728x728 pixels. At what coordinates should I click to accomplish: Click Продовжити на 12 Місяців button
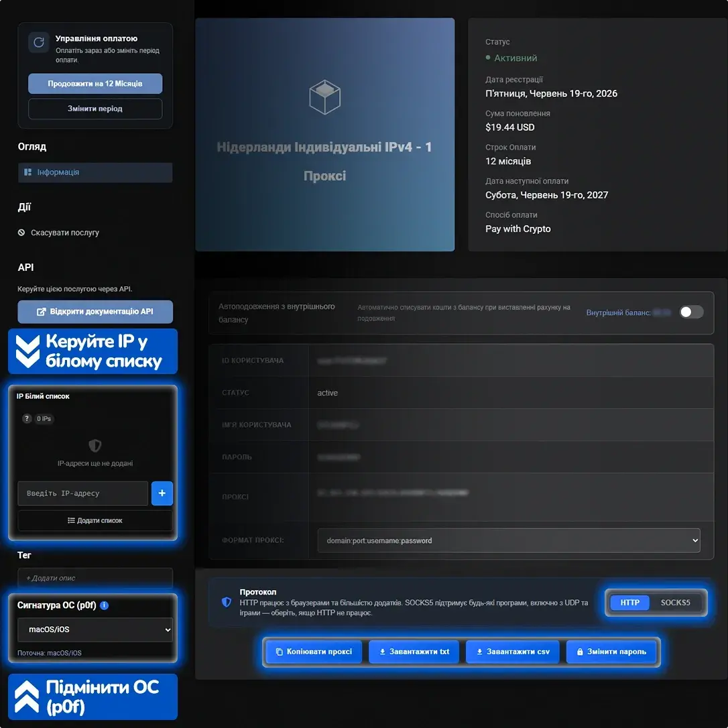tap(95, 84)
